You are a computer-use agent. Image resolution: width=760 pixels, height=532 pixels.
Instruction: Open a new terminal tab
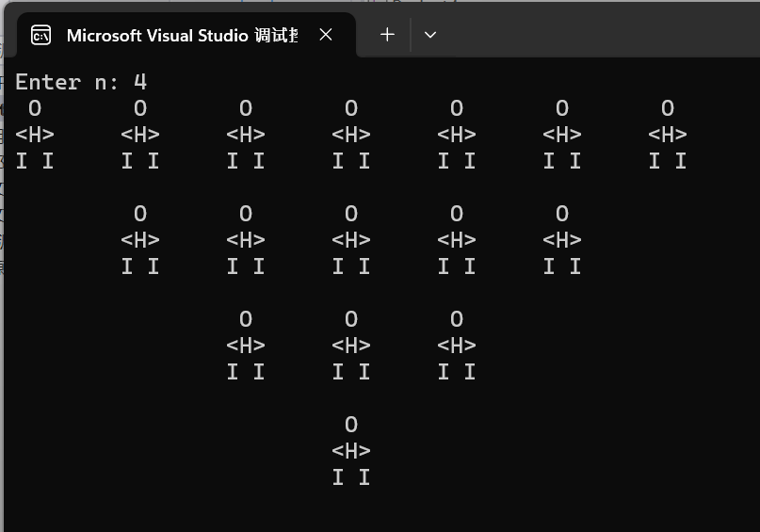coord(387,35)
